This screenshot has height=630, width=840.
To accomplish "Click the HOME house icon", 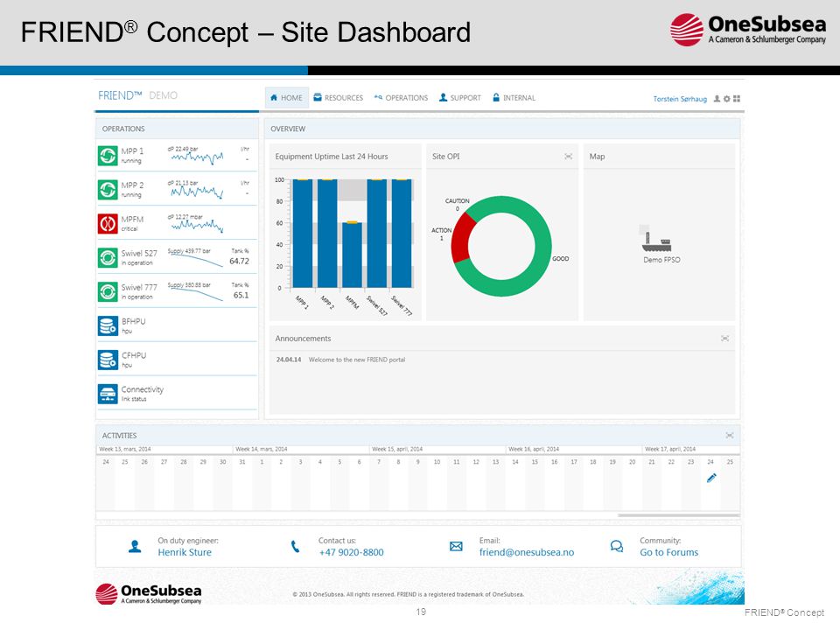I will click(274, 97).
